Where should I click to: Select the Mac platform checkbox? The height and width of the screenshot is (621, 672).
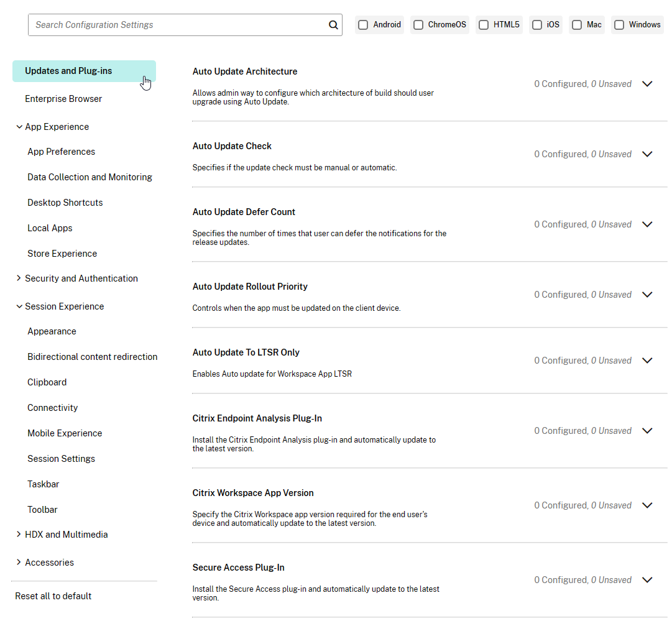[577, 25]
